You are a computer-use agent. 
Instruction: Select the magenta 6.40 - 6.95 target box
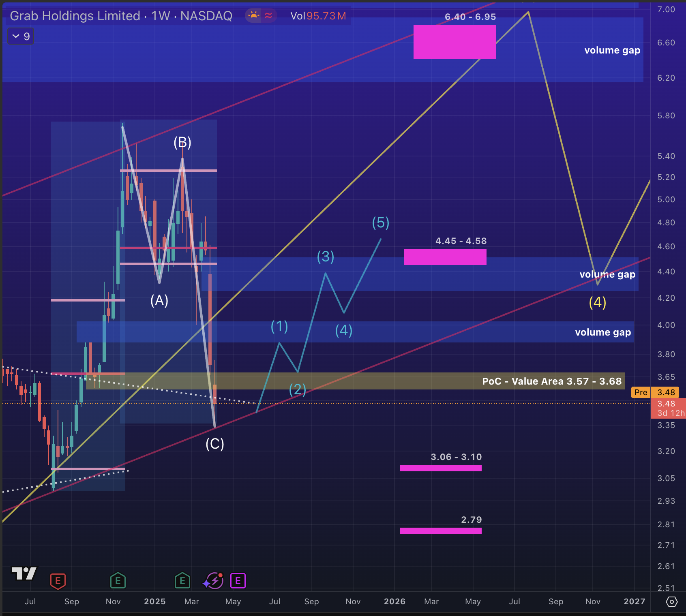tap(454, 42)
